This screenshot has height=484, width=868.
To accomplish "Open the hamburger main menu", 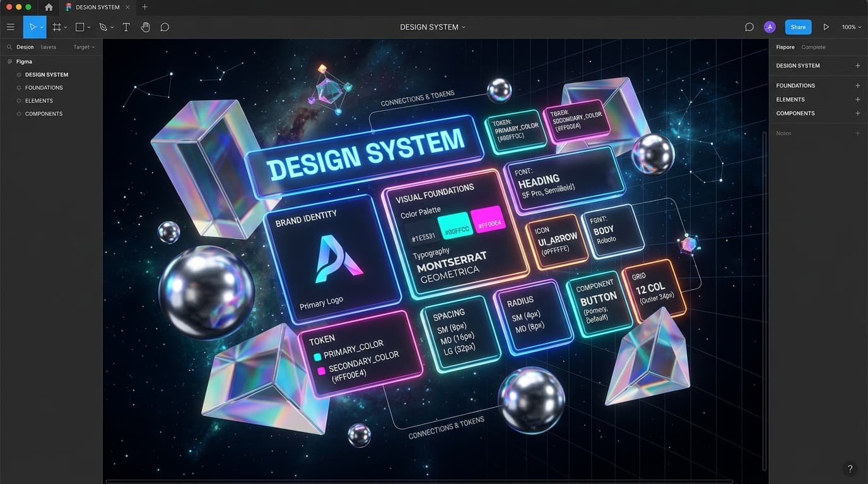I will (10, 27).
